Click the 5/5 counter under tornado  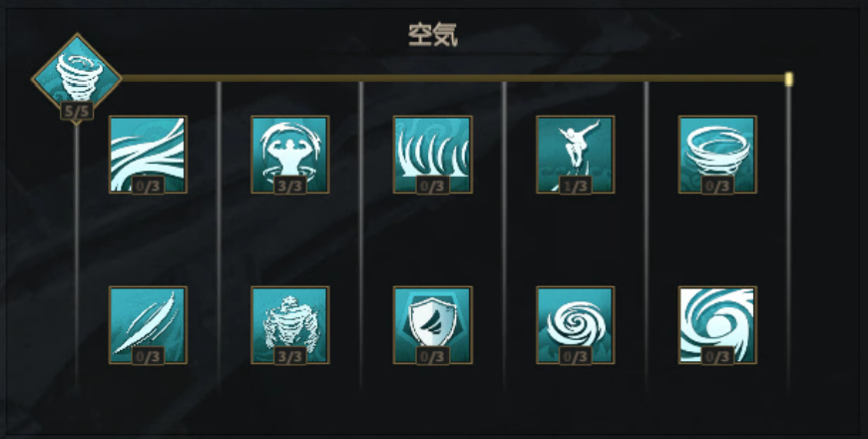click(77, 111)
